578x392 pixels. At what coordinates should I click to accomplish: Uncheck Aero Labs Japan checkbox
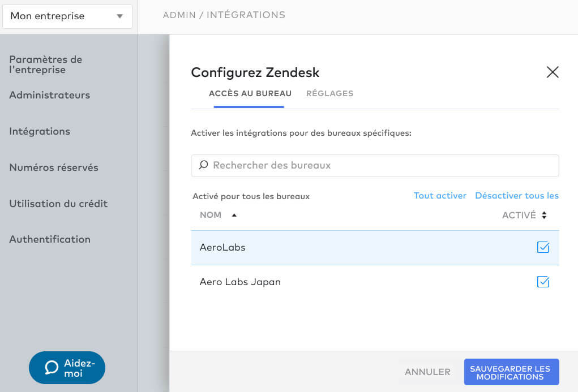(543, 282)
